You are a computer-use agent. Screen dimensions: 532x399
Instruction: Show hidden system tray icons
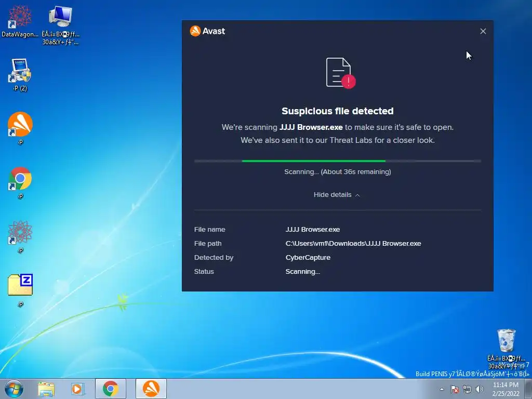tap(442, 389)
